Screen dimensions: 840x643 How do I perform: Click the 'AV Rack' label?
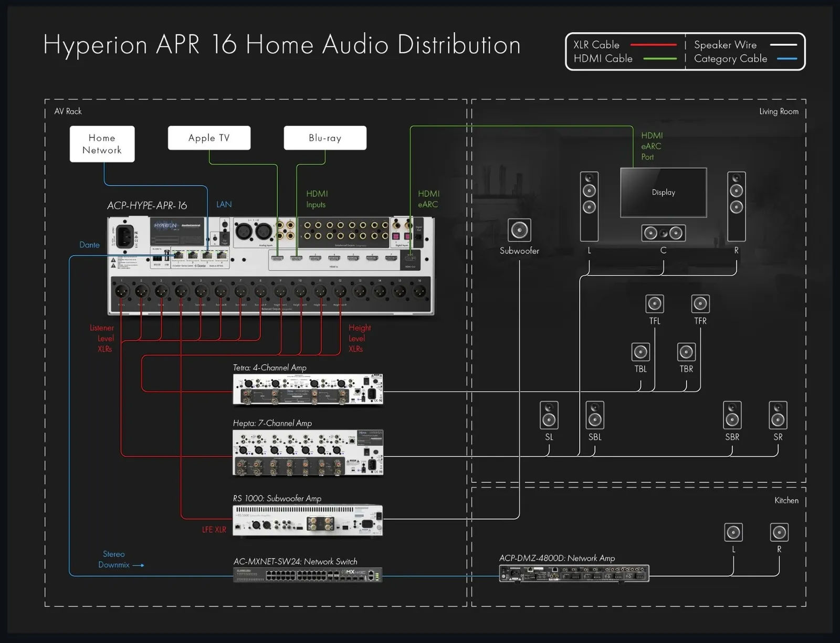68,111
